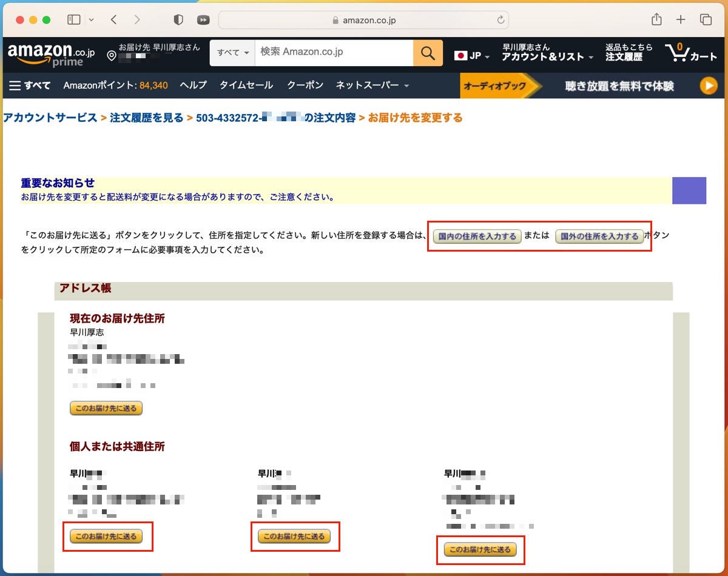Go forward with the Safari forward arrow
728x576 pixels.
(137, 20)
